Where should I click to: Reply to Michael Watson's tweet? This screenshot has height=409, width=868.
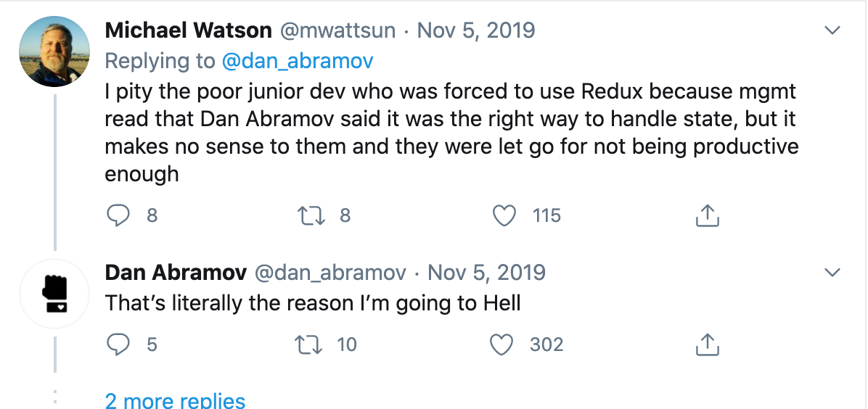click(x=118, y=215)
